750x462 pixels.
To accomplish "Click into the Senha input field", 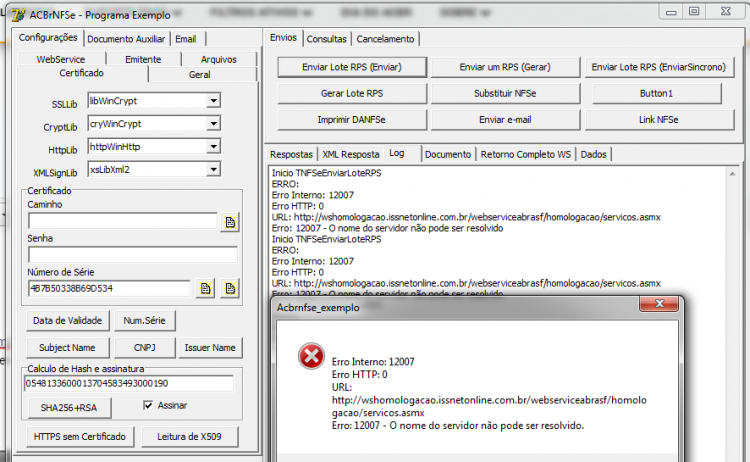I will point(133,254).
